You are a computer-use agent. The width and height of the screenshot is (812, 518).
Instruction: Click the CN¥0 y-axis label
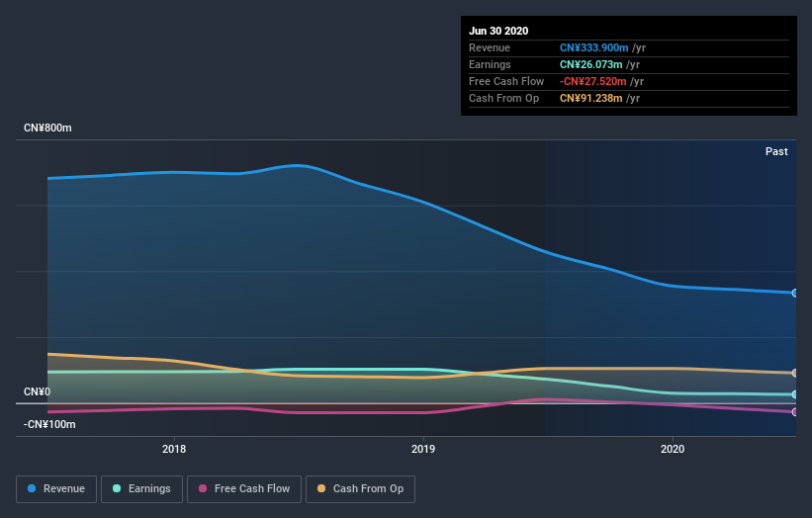click(38, 391)
